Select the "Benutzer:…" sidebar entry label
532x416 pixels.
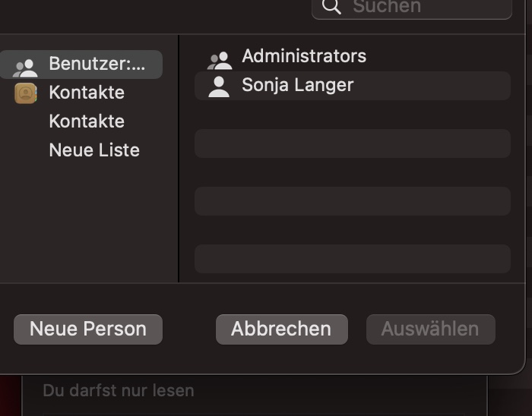click(97, 64)
